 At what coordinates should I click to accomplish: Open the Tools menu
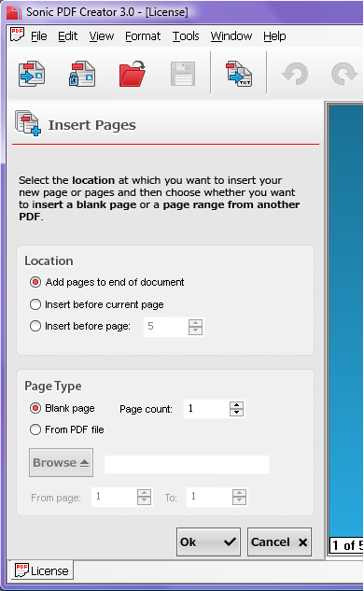click(x=186, y=36)
